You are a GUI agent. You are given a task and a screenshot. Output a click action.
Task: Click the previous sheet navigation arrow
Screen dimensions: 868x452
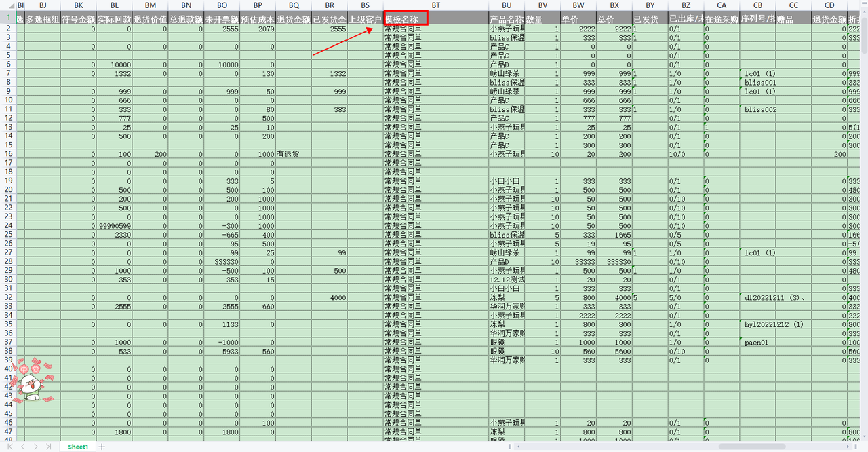(x=22, y=447)
